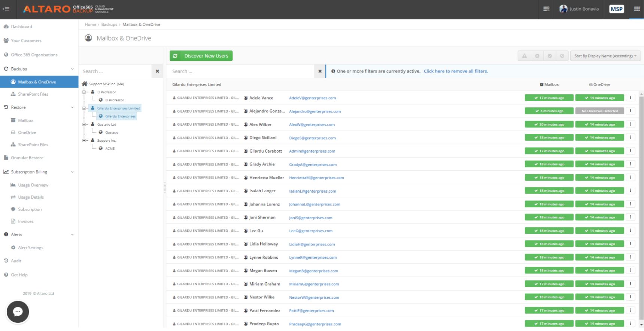This screenshot has width=644, height=331.
Task: Open actions menu for Gilardu Carabott
Action: (x=631, y=151)
